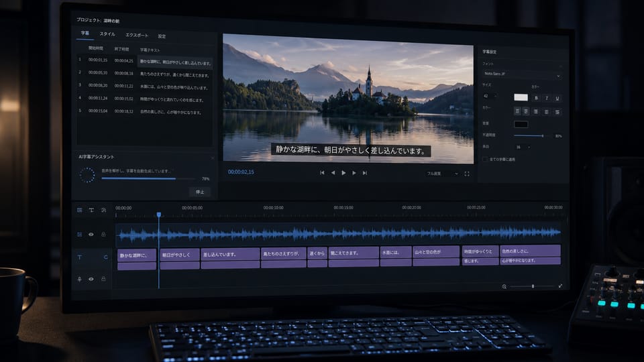Screen dimensions: 644x362
Task: Lock the audio waveform track
Action: 103,235
